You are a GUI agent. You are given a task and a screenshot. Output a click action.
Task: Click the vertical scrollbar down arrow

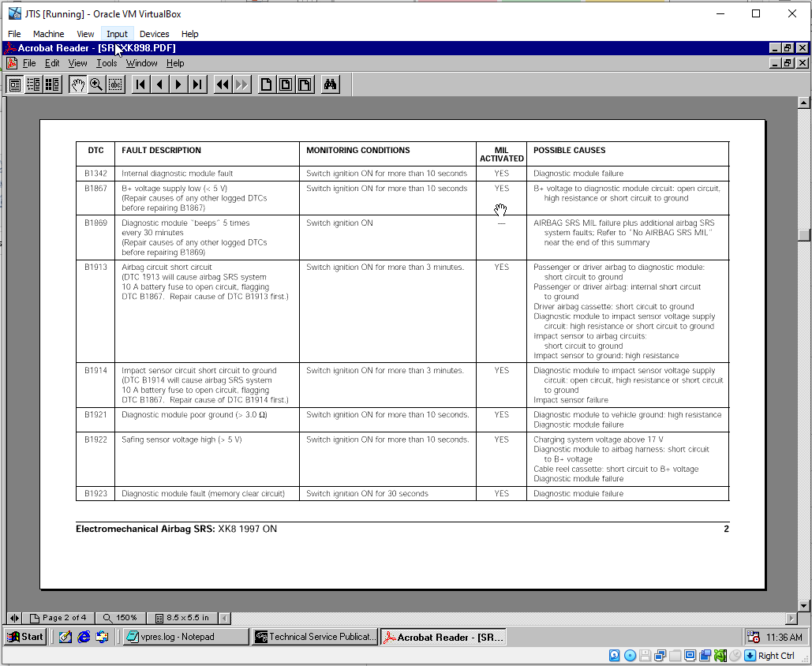(803, 605)
